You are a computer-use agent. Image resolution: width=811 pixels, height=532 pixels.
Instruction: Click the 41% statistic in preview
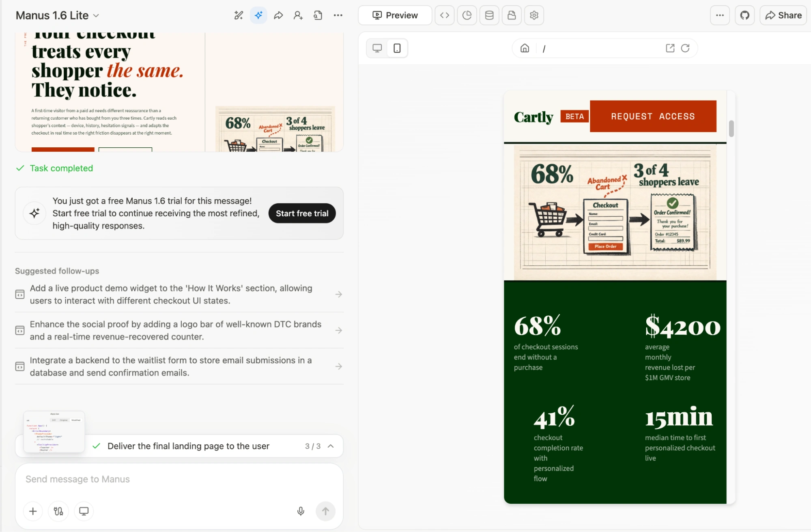(554, 417)
